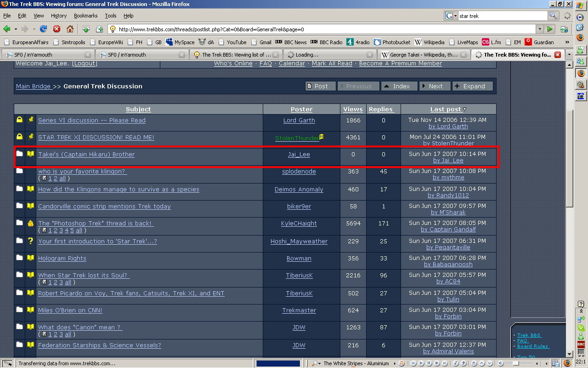Click the Index button
The image size is (588, 368).
pos(399,86)
